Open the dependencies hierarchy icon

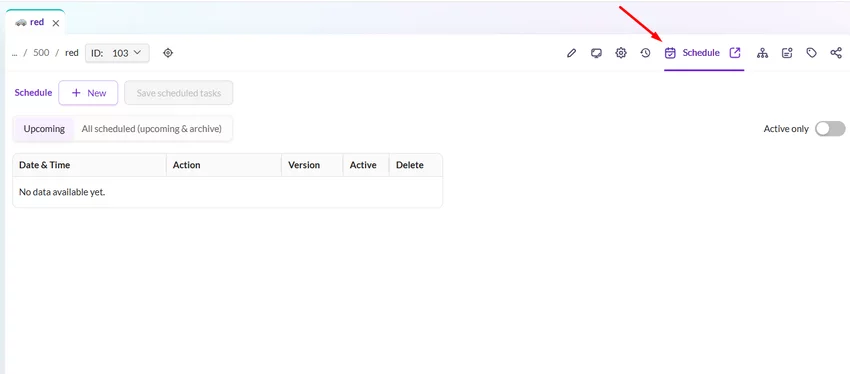[763, 53]
